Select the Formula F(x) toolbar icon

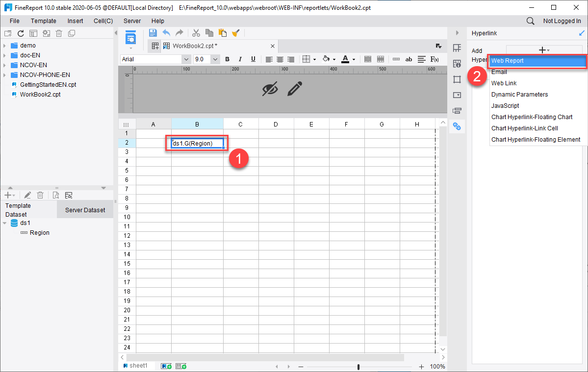tap(435, 59)
